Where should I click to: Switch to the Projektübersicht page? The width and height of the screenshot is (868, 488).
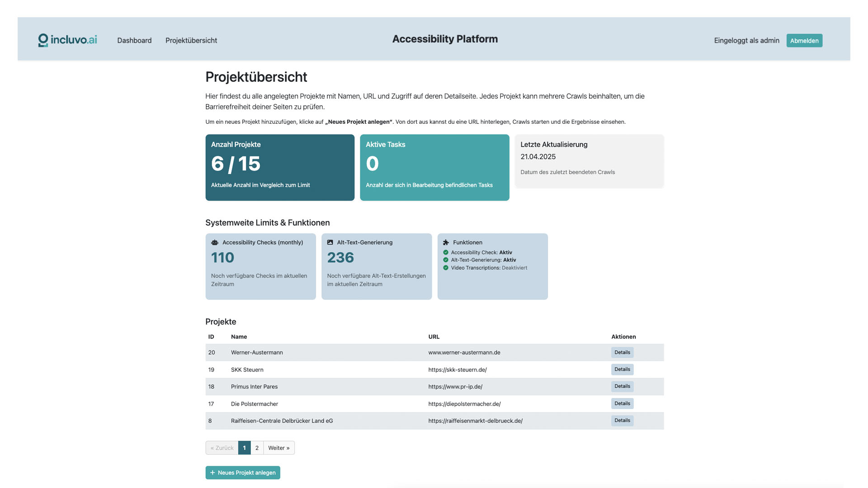pos(191,40)
